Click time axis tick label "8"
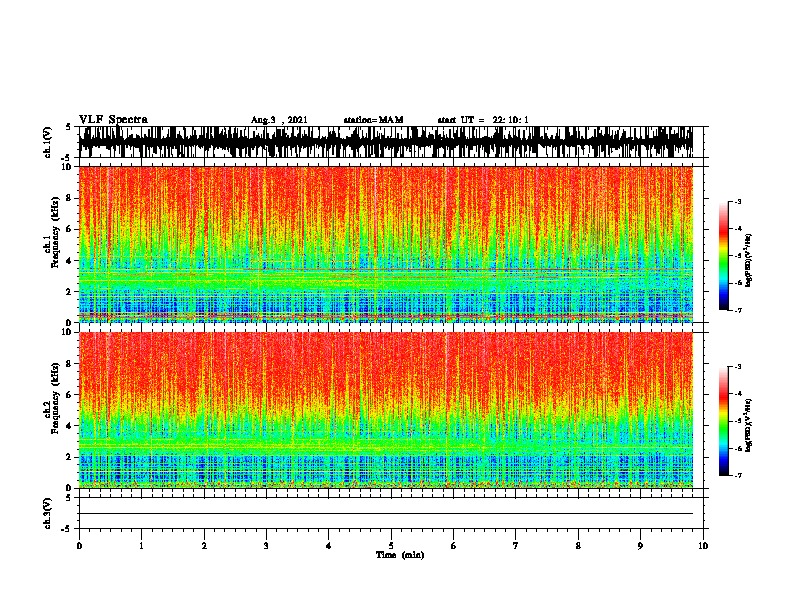Image resolution: width=792 pixels, height=612 pixels. [x=578, y=546]
